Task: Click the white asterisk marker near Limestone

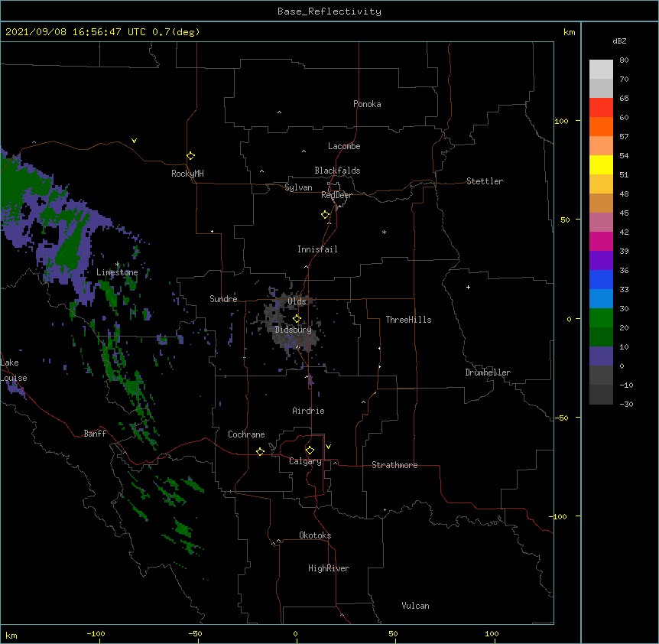Action: [x=117, y=264]
